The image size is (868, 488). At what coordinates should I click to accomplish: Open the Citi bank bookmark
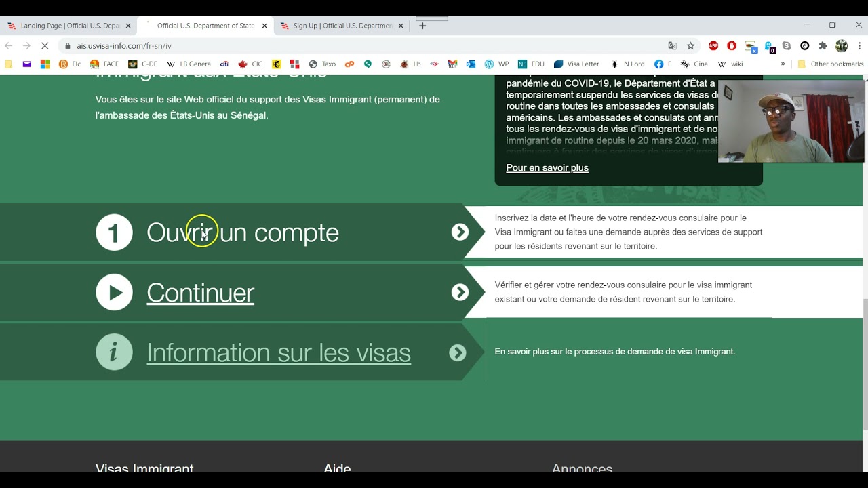coord(224,64)
